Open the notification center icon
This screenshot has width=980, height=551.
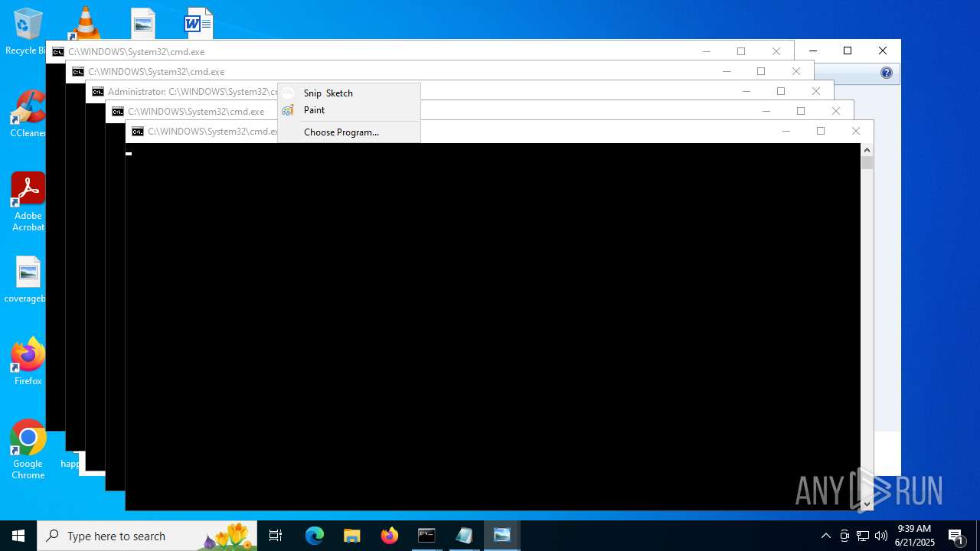(956, 536)
